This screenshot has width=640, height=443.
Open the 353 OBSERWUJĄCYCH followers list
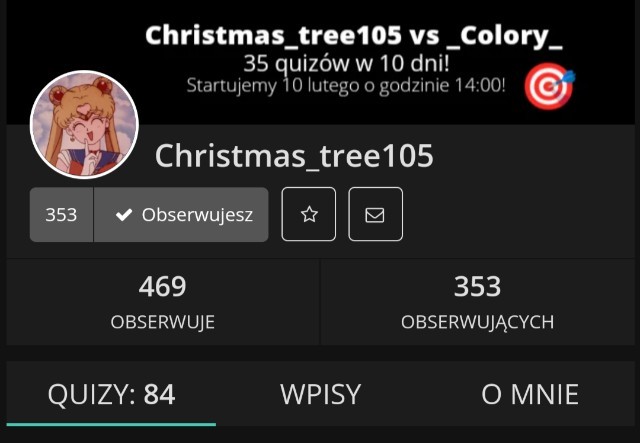(x=478, y=302)
